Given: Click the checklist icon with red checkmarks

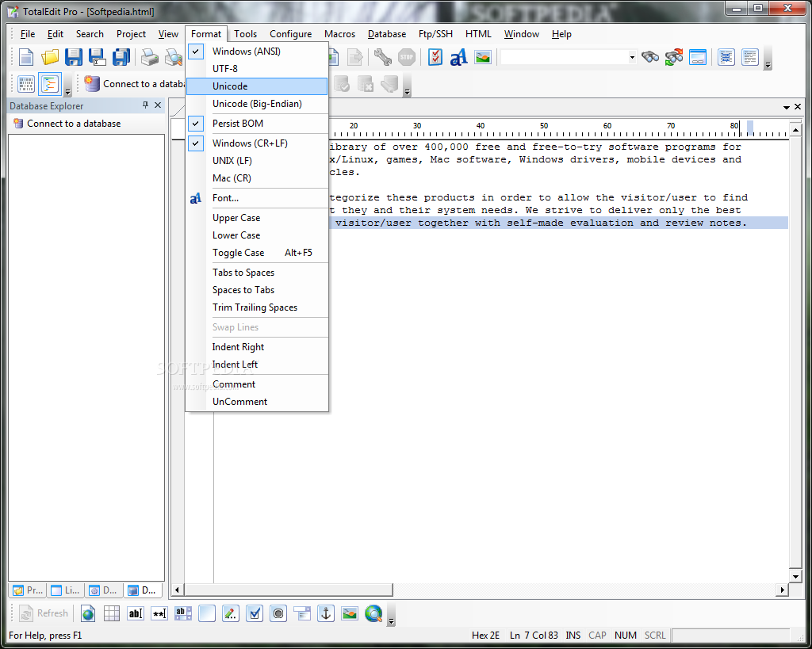Looking at the screenshot, I should click(435, 57).
